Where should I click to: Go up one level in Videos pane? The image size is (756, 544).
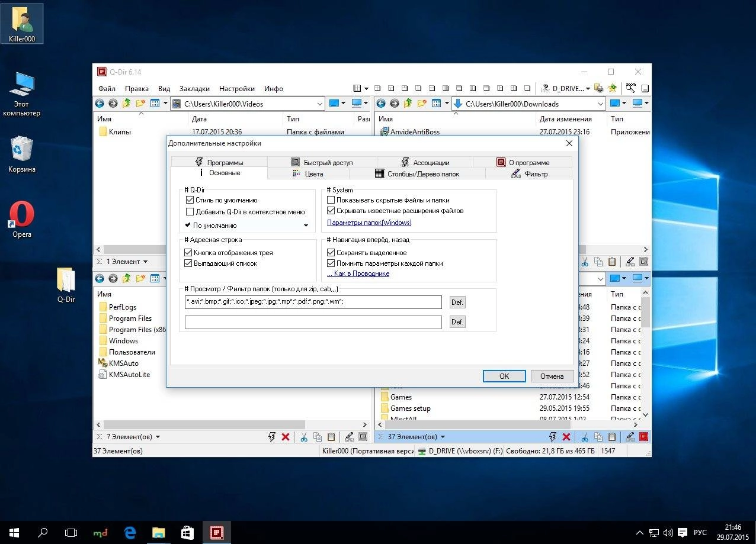127,104
